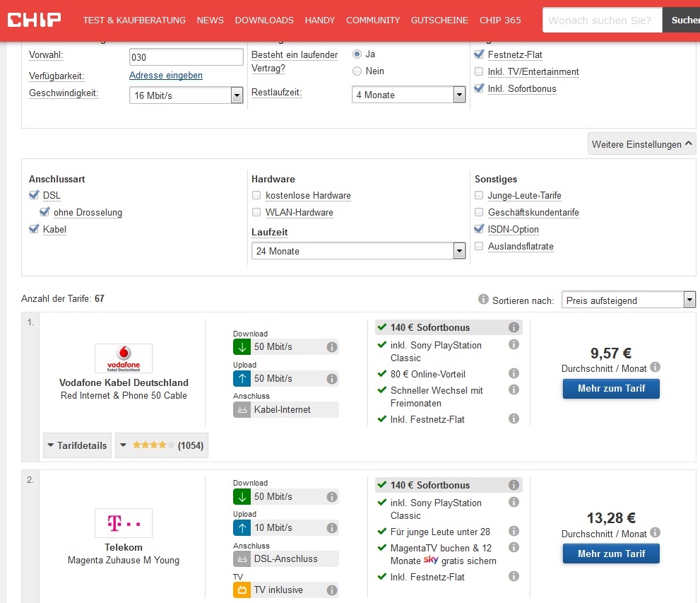Enable WLAN-Hardware checkbox
The width and height of the screenshot is (700, 603).
256,212
